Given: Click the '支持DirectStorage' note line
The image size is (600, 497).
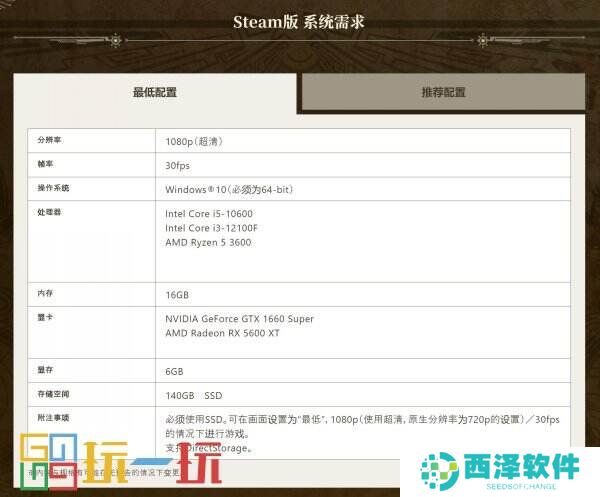Looking at the screenshot, I should tap(209, 448).
